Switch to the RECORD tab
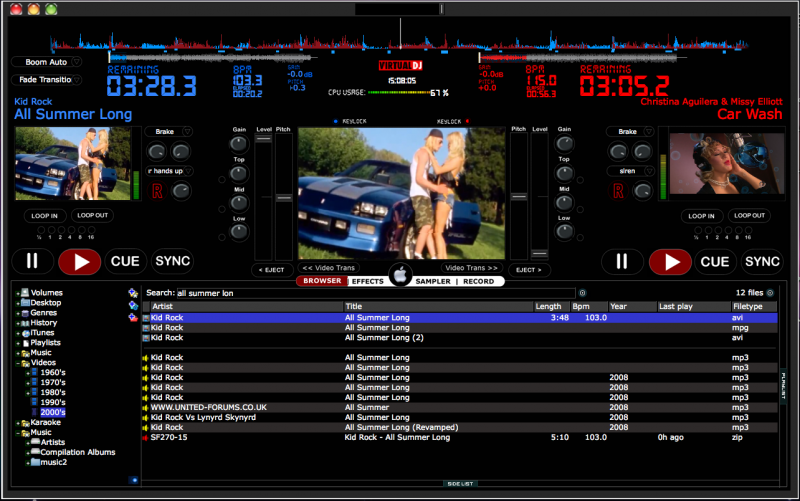The image size is (800, 501). click(x=479, y=282)
